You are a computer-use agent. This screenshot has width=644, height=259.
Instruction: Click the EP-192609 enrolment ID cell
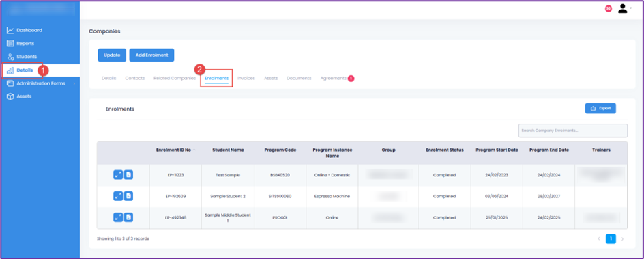pos(175,197)
